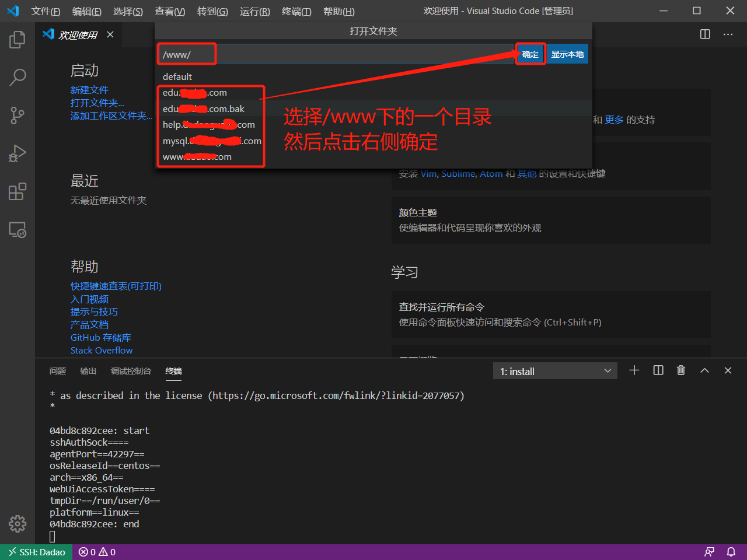
Task: Select the 欢迎使用 editor tab
Action: coord(78,35)
